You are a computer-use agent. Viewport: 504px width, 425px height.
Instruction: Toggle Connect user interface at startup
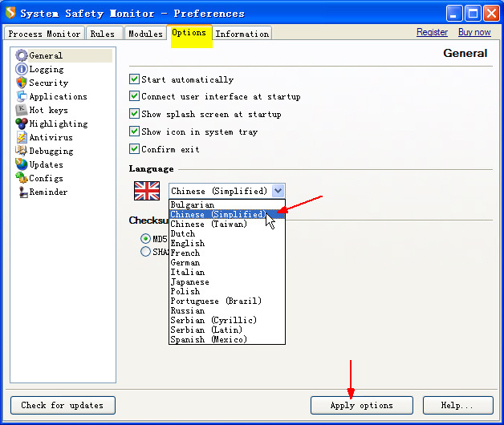coord(134,96)
